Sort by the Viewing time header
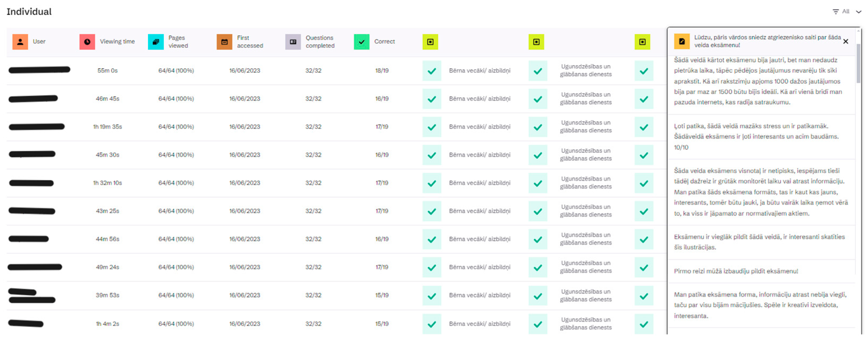868x339 pixels. tap(117, 41)
